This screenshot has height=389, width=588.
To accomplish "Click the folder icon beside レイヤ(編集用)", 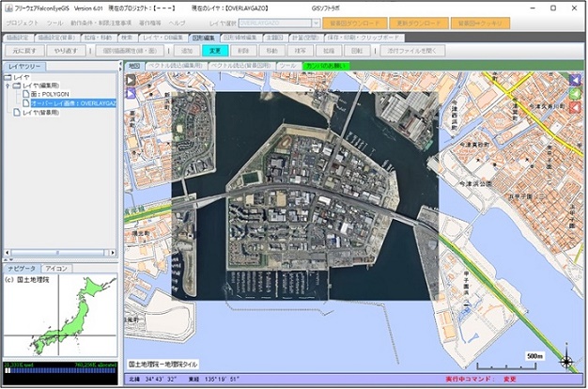I will 17,86.
